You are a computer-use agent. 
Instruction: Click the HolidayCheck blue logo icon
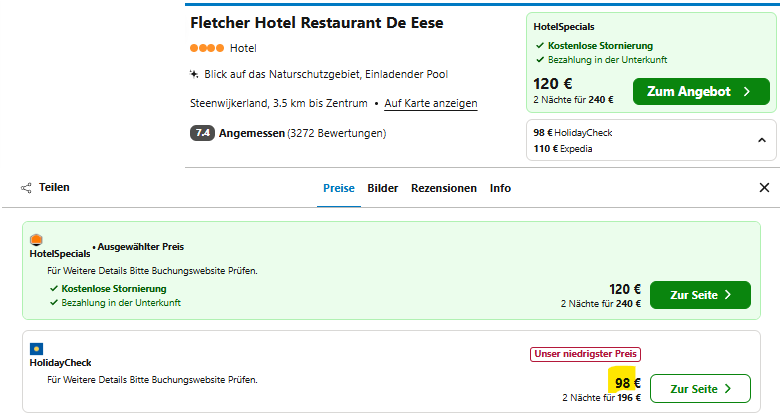click(x=36, y=349)
